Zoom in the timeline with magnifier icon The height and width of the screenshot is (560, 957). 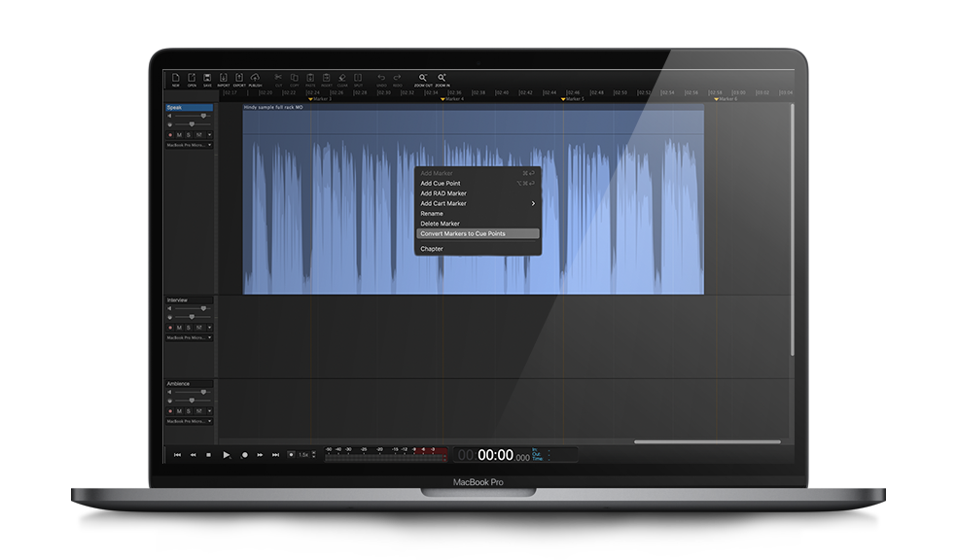[443, 79]
